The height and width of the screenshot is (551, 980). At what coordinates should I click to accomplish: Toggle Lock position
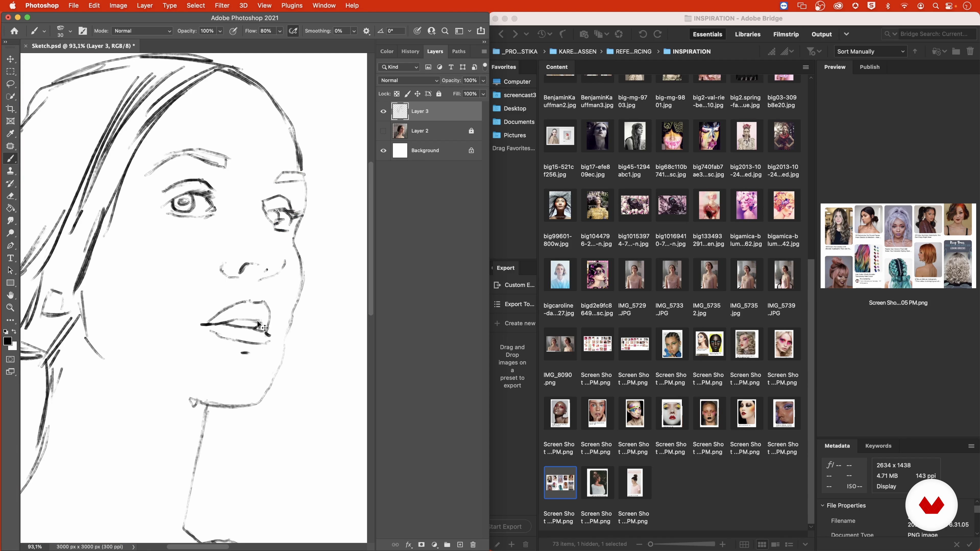pyautogui.click(x=418, y=94)
